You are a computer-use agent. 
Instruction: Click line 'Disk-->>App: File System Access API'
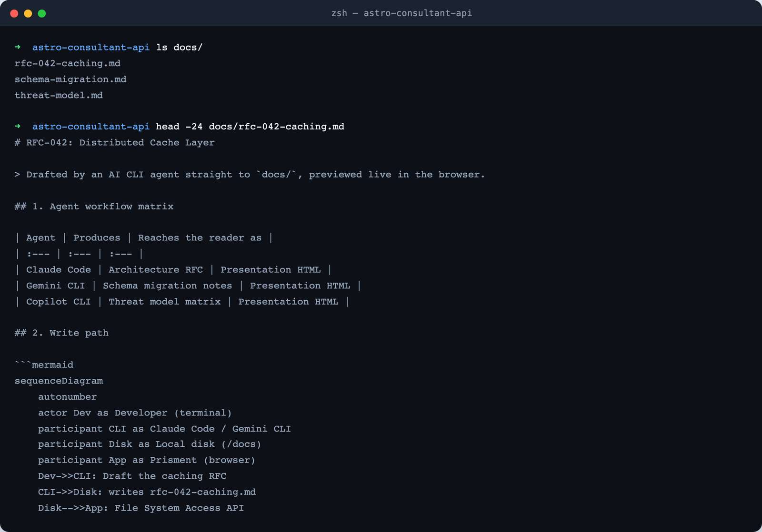pos(141,508)
